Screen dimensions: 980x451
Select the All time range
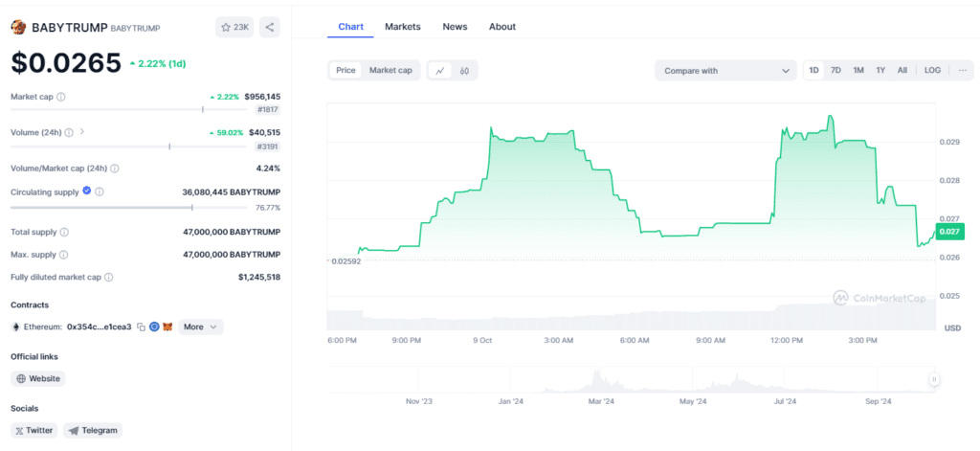click(x=902, y=70)
